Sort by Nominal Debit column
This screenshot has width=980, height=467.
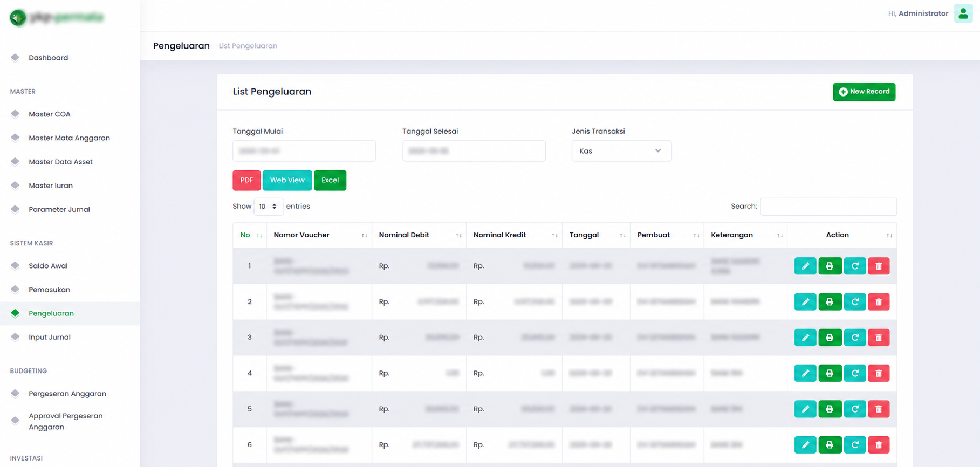point(419,235)
